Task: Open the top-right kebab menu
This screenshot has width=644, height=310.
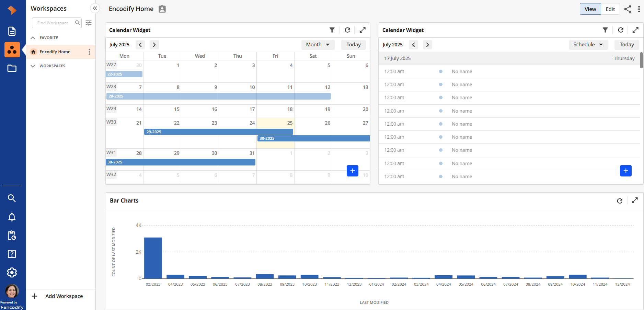Action: (x=639, y=9)
